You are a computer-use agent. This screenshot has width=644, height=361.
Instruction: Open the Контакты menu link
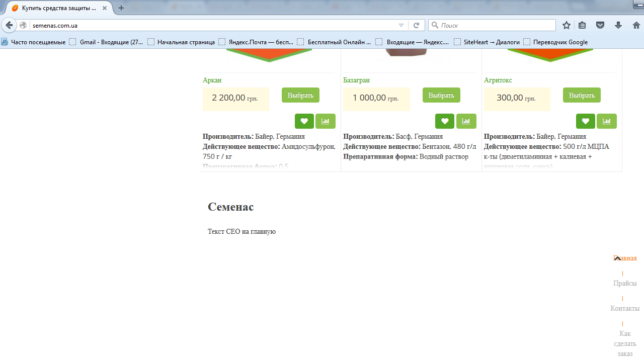point(625,308)
